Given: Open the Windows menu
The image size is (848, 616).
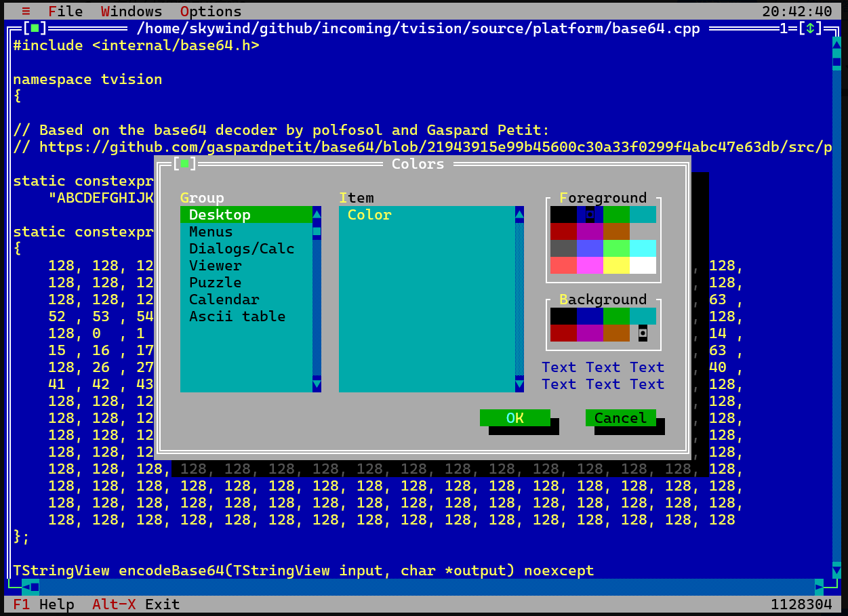Looking at the screenshot, I should (132, 12).
